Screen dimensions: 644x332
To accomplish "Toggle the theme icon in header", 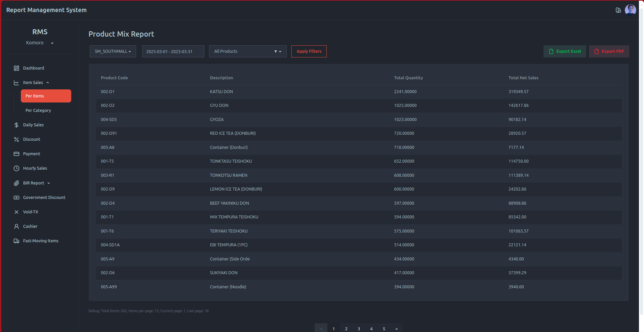I will coord(618,10).
